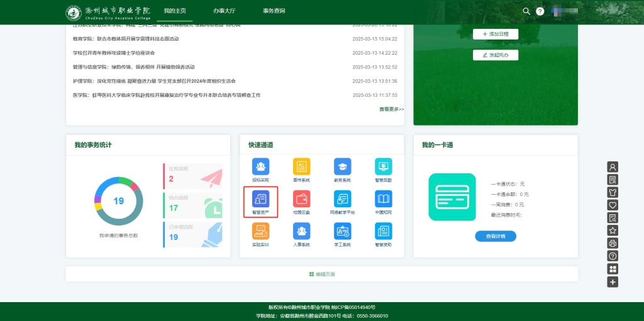The height and width of the screenshot is (321, 644).
Task: Switch to the 事务查询 tab
Action: pos(274,11)
